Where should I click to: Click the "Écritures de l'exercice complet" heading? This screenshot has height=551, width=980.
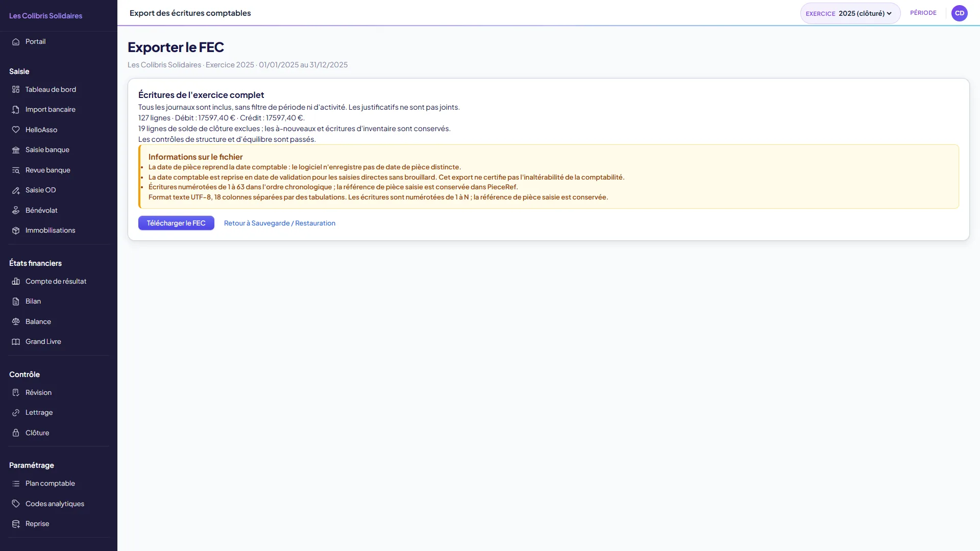pyautogui.click(x=201, y=95)
